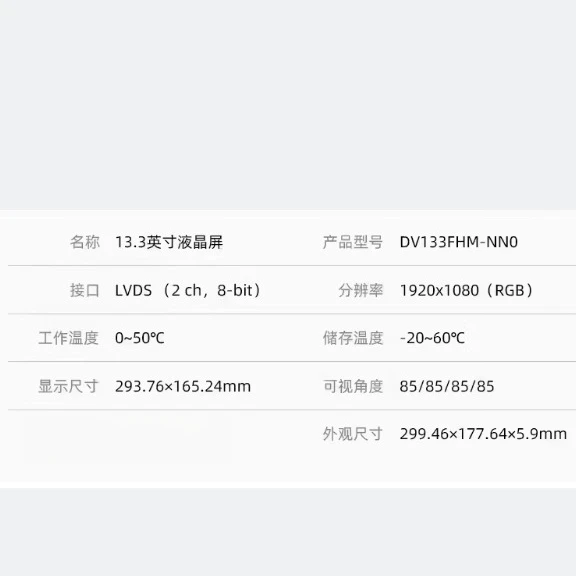
Task: Select the 293.76×165.24mm display size value
Action: (183, 386)
